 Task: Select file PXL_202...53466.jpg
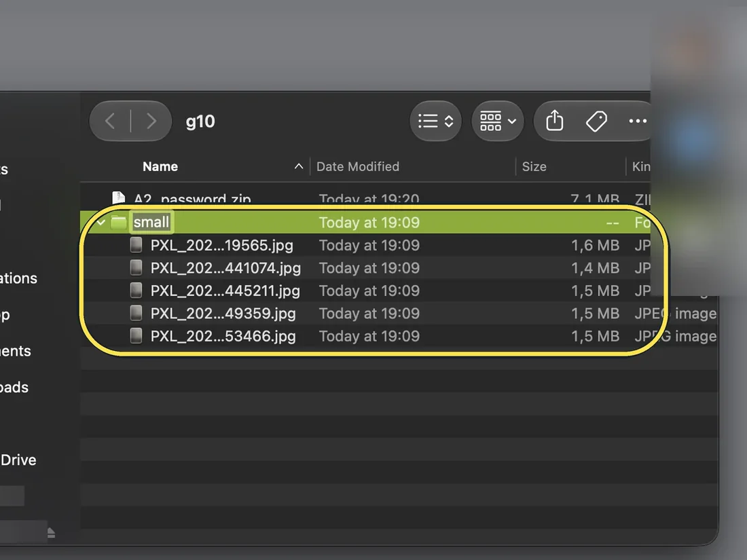(x=223, y=336)
